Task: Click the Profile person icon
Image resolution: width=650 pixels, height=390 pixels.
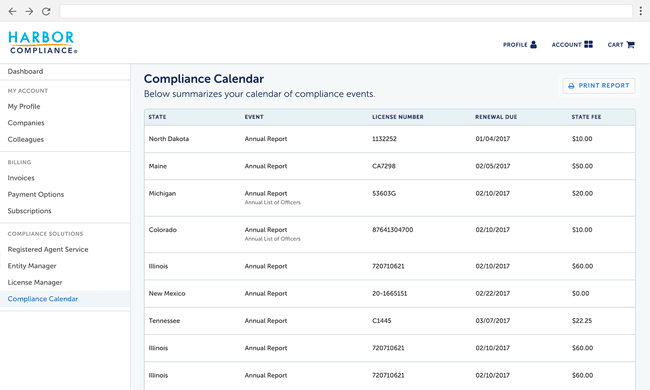Action: coord(534,44)
